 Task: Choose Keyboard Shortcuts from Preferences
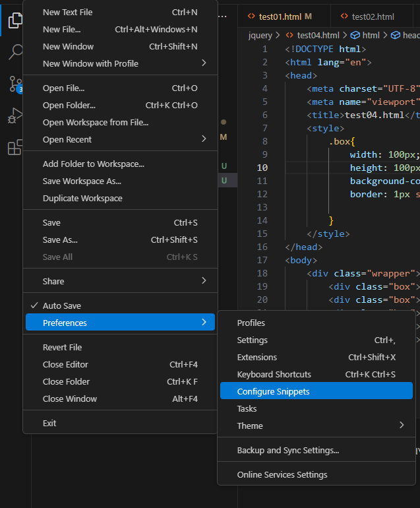(x=274, y=374)
